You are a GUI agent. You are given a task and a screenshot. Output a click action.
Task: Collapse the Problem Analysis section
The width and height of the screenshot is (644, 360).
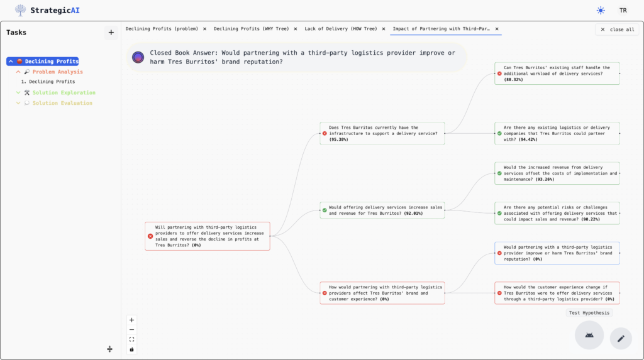tap(18, 72)
